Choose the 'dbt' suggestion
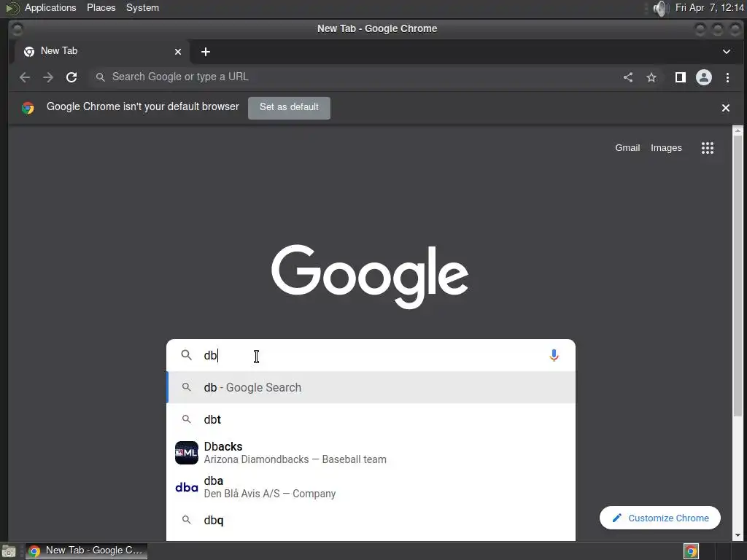The width and height of the screenshot is (747, 560). coord(371,419)
